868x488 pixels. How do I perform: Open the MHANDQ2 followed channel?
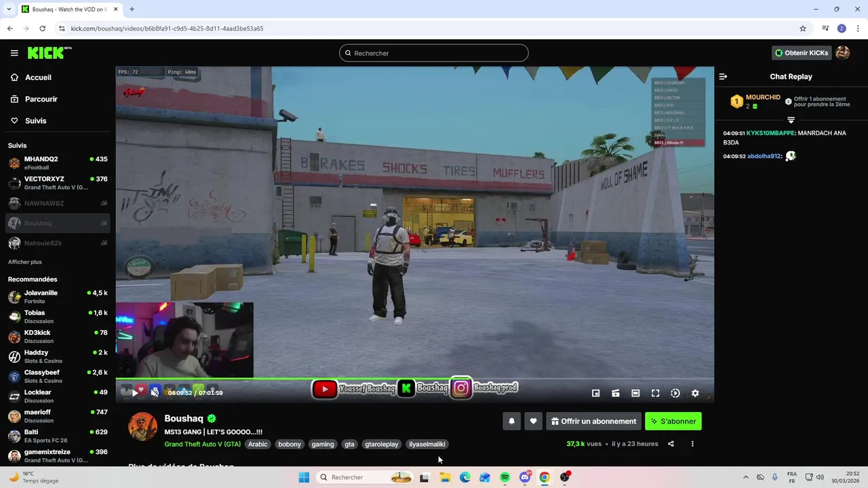click(58, 163)
